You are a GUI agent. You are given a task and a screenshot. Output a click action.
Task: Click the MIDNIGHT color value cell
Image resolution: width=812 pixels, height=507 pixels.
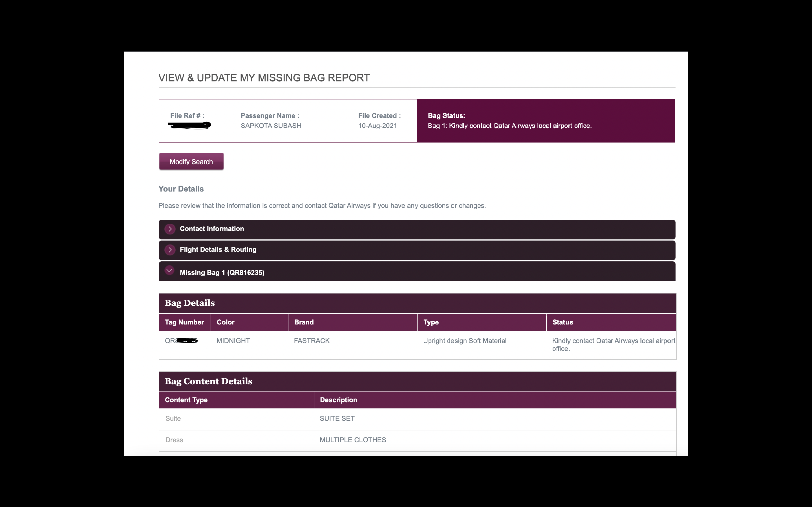point(233,341)
